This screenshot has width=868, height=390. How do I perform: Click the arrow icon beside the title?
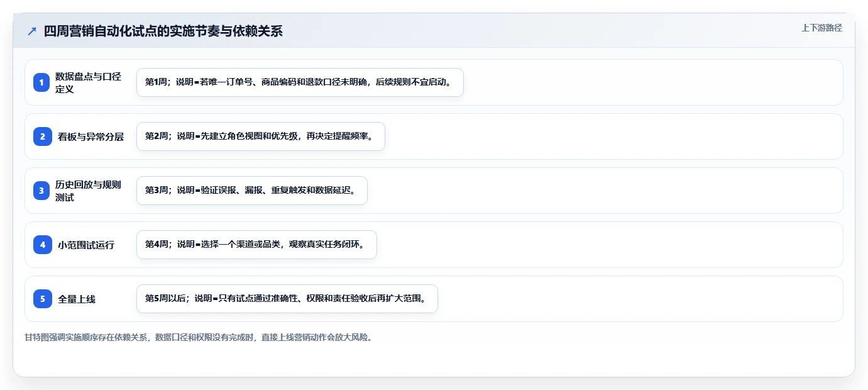[x=32, y=31]
